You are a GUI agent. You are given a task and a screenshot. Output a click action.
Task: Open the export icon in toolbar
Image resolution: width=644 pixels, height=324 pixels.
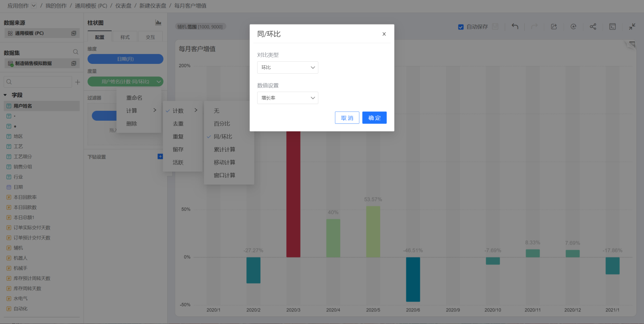(554, 27)
